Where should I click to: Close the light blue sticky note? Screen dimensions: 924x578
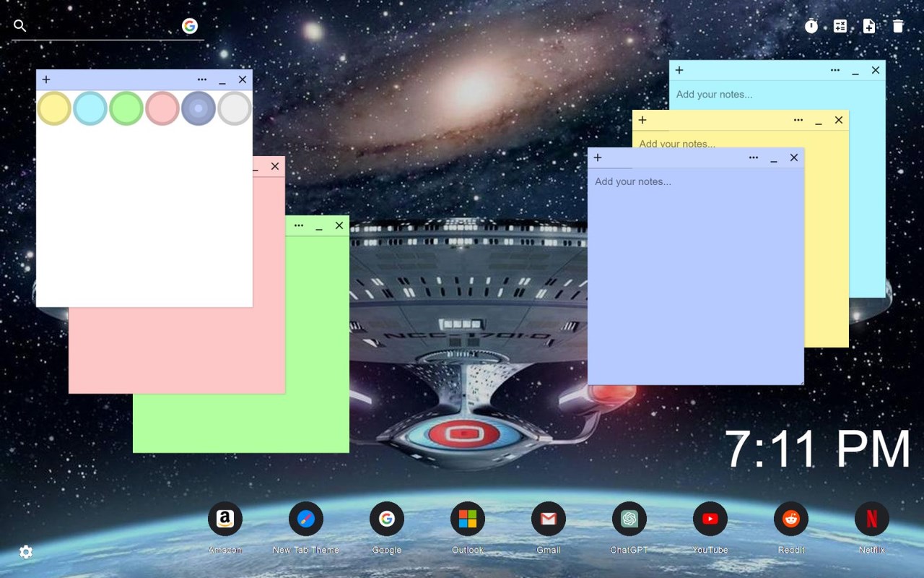(x=876, y=70)
